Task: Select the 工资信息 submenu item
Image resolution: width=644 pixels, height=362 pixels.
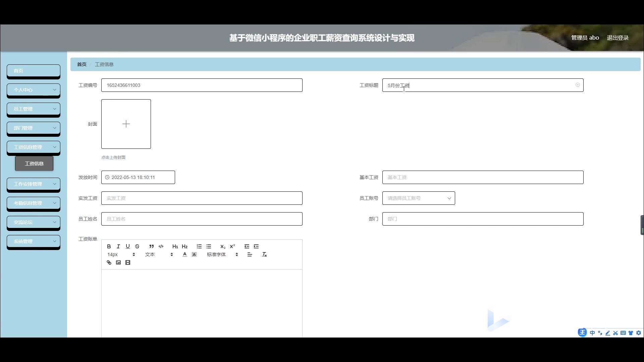Action: (34, 164)
